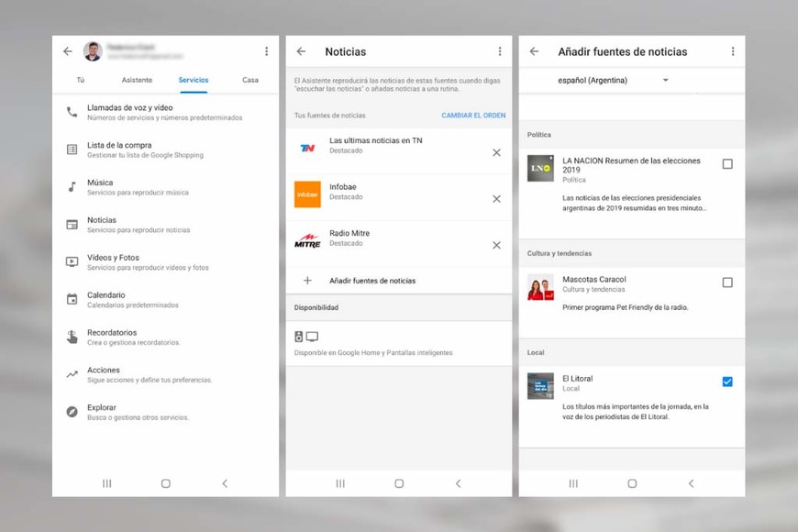Open the Explorar compass icon

(x=72, y=412)
